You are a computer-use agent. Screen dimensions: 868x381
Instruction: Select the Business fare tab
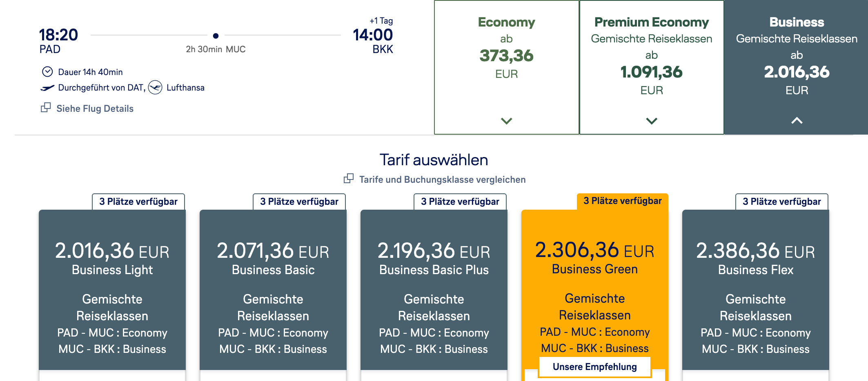click(796, 67)
